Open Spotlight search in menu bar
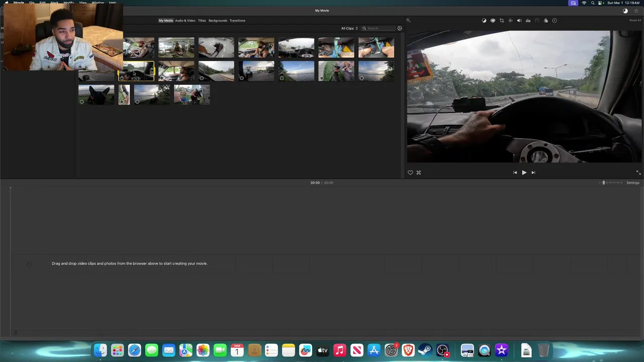This screenshot has height=362, width=644. click(x=593, y=3)
